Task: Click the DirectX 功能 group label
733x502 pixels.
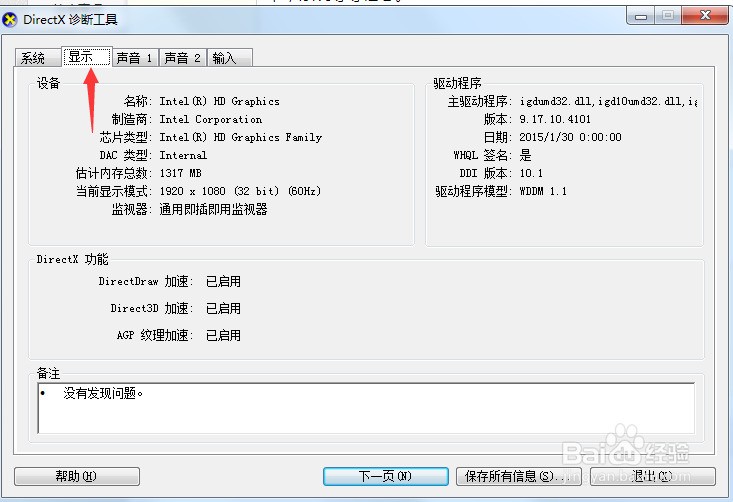Action: tap(72, 259)
